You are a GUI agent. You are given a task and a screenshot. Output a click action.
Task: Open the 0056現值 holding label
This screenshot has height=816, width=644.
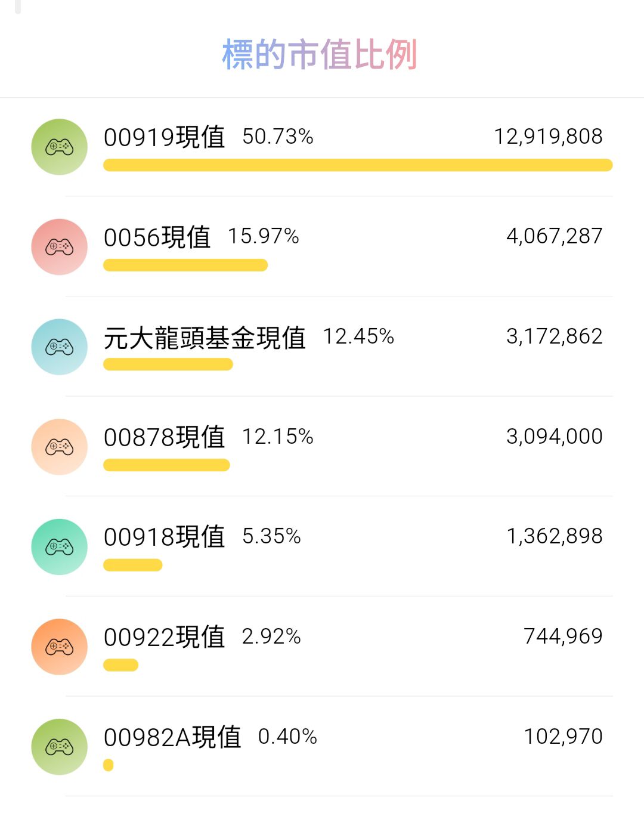(x=157, y=237)
